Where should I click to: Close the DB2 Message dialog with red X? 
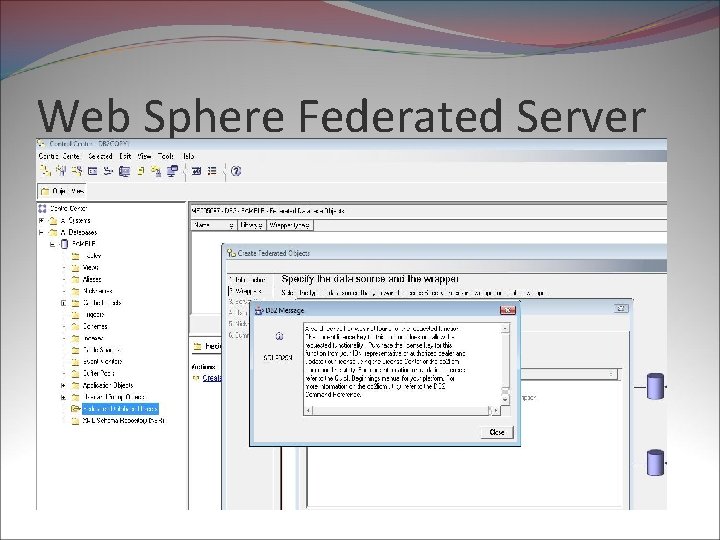(x=507, y=310)
